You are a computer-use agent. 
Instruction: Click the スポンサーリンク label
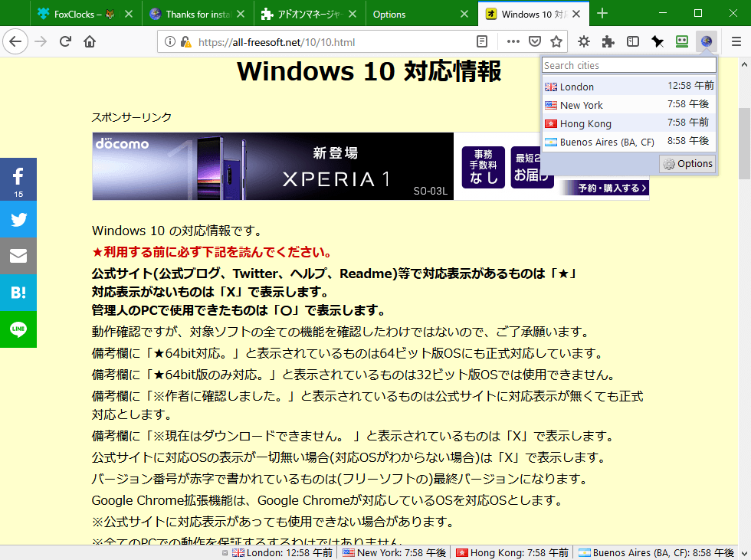point(132,117)
